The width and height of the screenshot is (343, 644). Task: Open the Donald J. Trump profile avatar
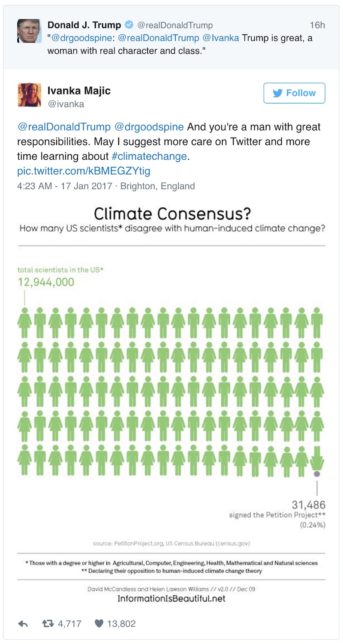coord(29,31)
